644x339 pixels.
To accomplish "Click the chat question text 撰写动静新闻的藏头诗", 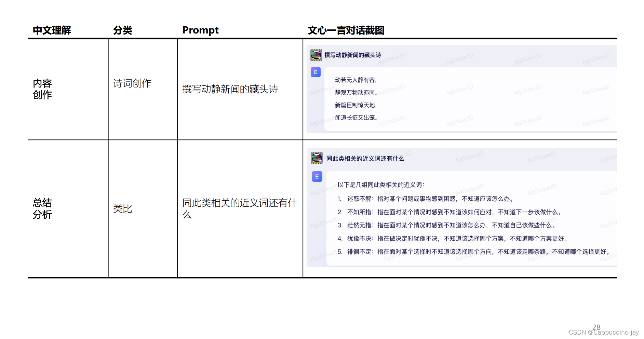I will click(353, 55).
